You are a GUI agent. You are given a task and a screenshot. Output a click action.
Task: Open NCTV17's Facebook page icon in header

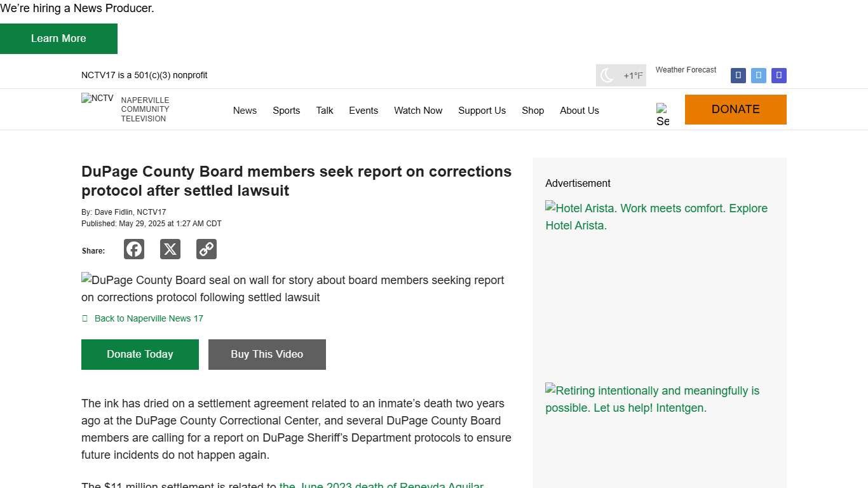[x=738, y=75]
